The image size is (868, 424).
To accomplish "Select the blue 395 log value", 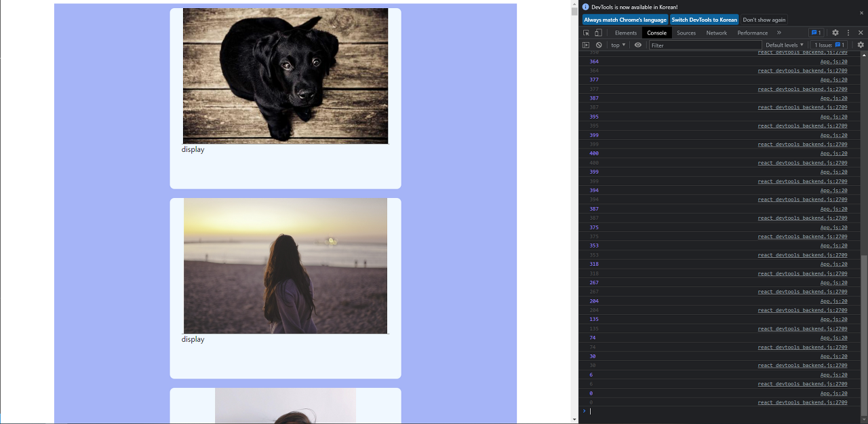I will tap(594, 117).
